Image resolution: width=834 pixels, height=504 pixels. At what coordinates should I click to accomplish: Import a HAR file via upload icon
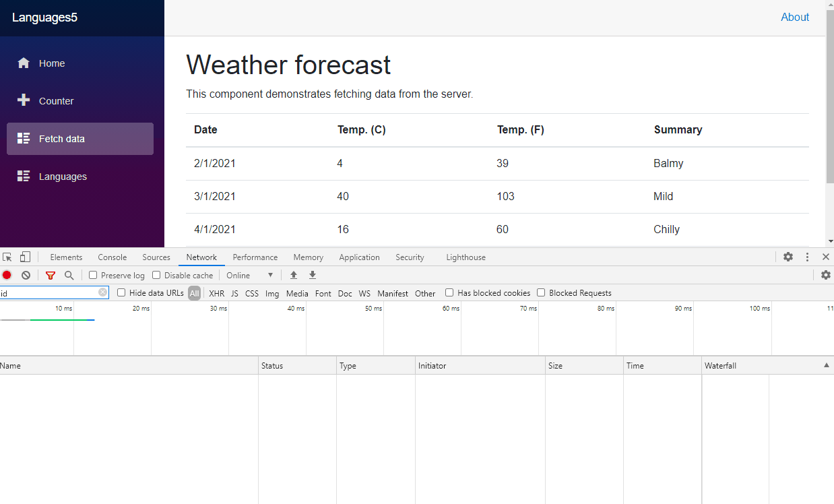[293, 275]
